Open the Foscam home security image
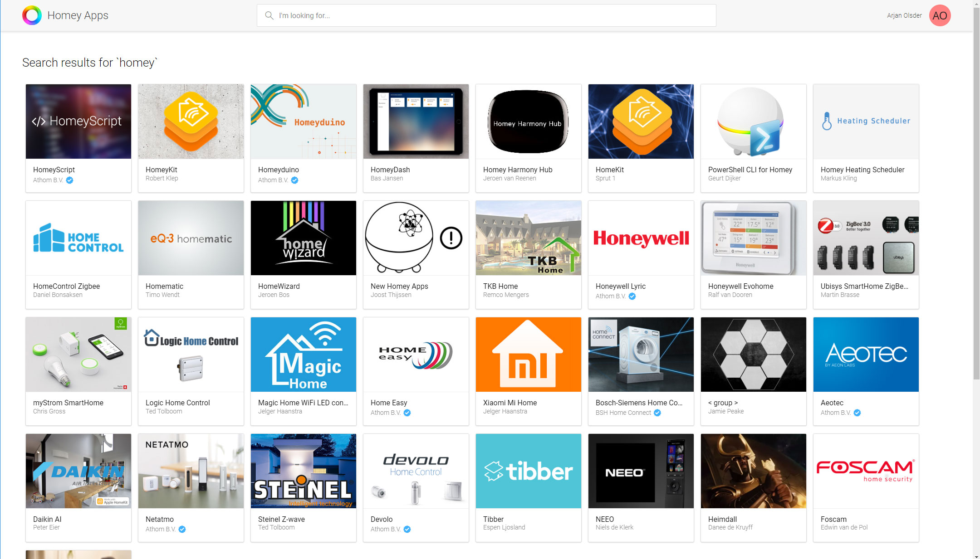 (866, 471)
